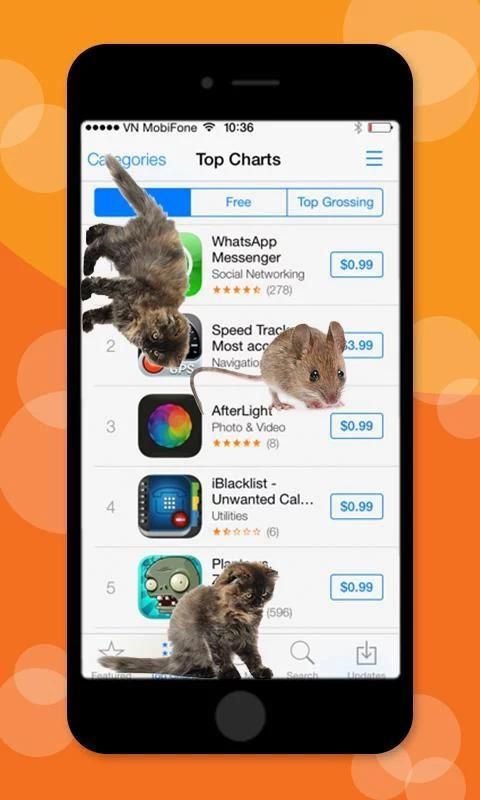Screen dimensions: 480x800
Task: Select the highlighted Paid segment
Action: click(142, 203)
